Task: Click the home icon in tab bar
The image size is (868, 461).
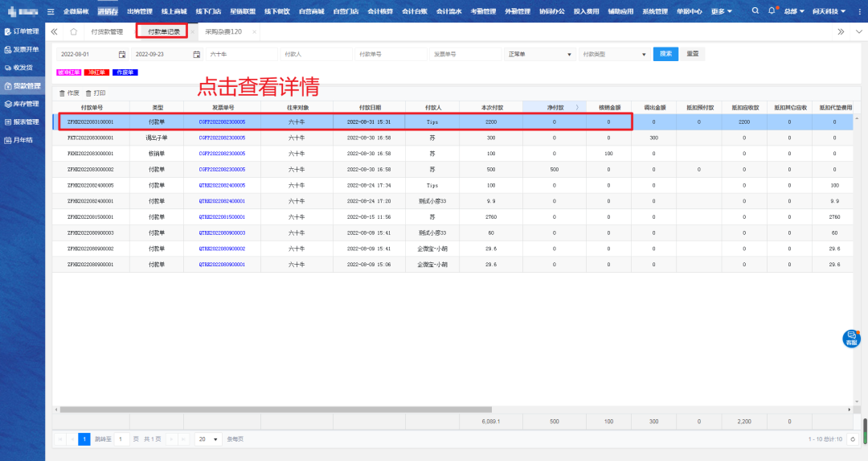Action: coord(73,31)
